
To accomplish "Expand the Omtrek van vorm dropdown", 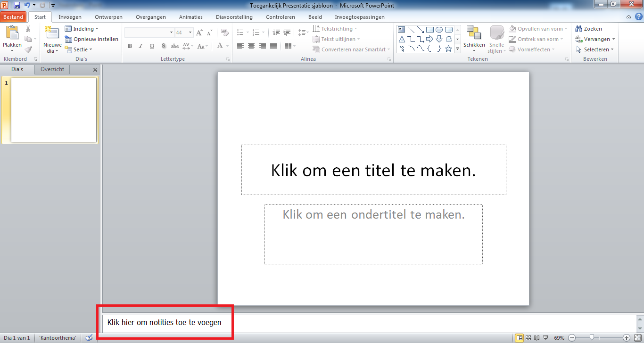I will (536, 39).
